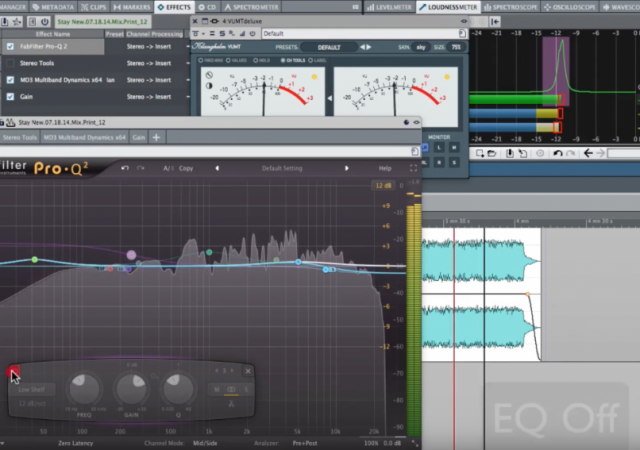Open the Low Shelf filter shape dropdown
This screenshot has height=450, width=640.
(31, 389)
